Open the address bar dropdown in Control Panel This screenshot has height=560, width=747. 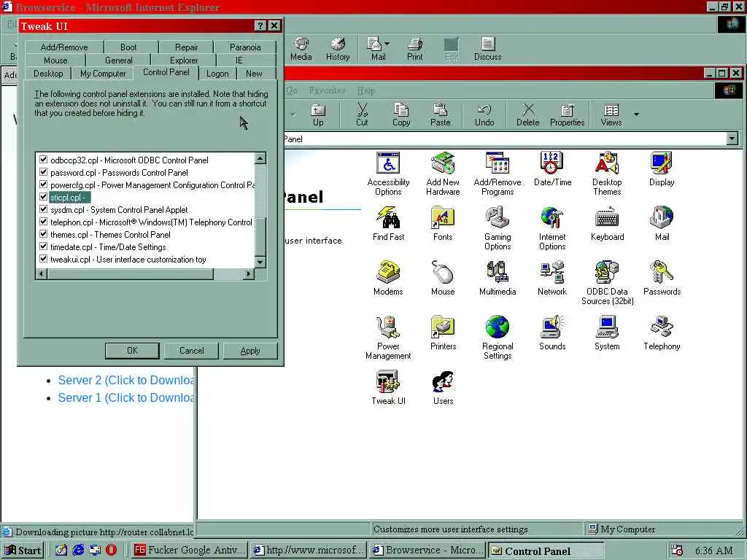coord(732,139)
